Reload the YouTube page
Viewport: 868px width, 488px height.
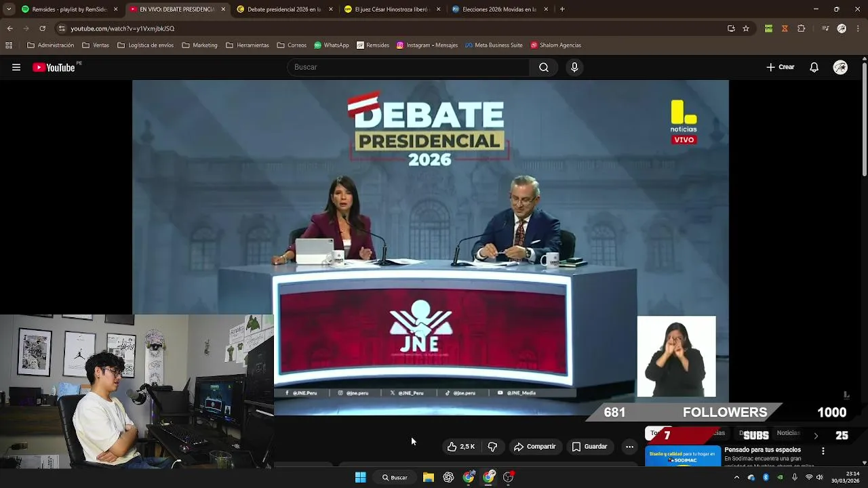point(42,28)
